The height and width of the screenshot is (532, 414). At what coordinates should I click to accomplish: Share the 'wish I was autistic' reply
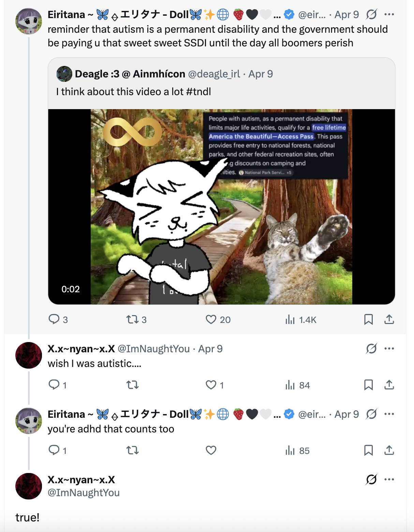click(x=389, y=385)
